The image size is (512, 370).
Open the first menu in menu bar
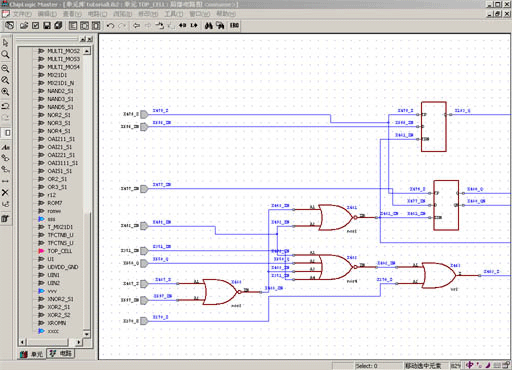pos(22,14)
